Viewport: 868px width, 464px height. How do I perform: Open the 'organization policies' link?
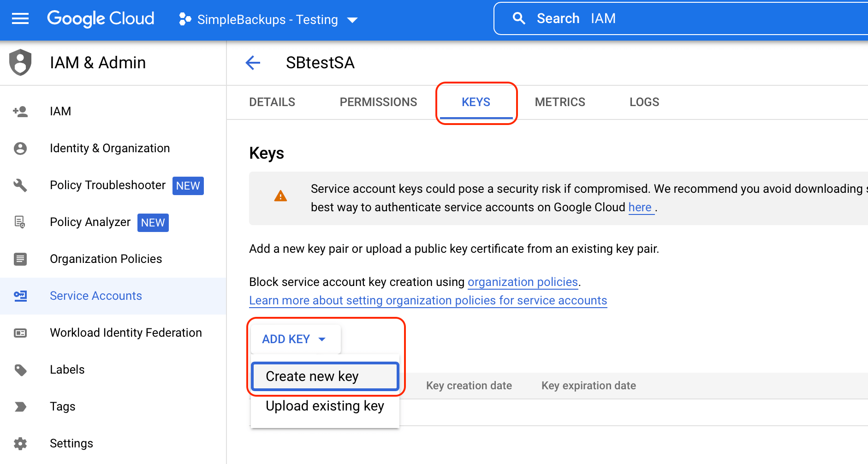click(523, 282)
